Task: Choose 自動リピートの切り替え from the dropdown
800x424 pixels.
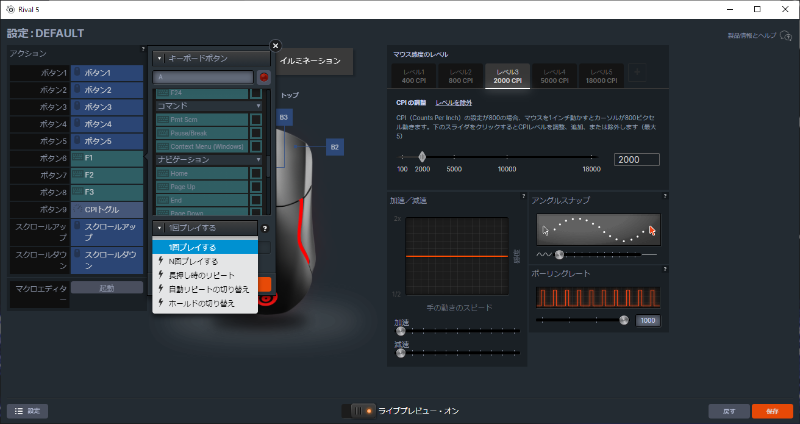Action: point(205,289)
